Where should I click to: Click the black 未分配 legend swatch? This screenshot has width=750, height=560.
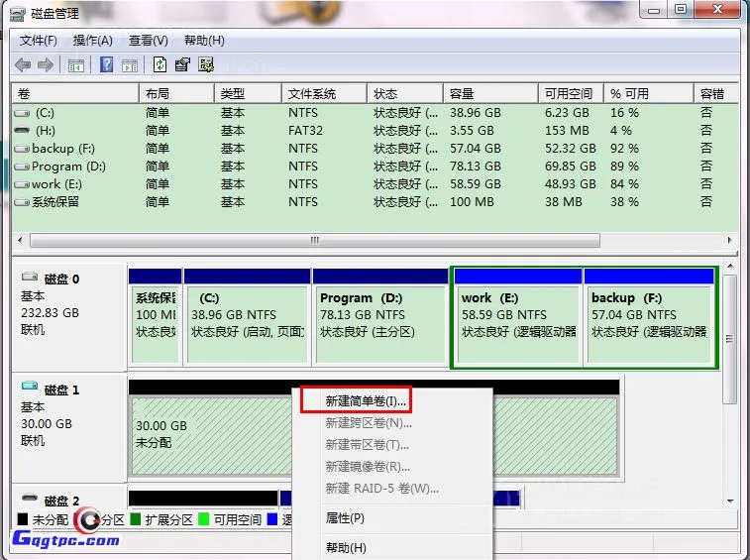click(x=23, y=519)
